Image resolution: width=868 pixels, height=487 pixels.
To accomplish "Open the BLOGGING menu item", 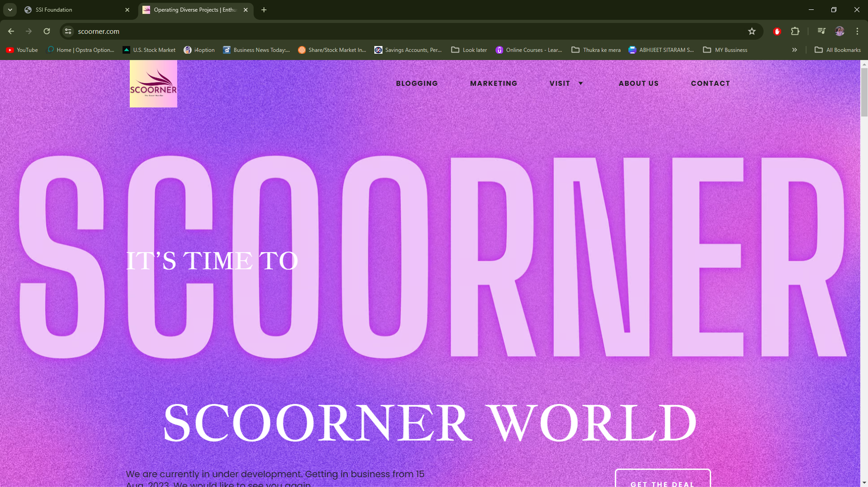I will pyautogui.click(x=417, y=84).
